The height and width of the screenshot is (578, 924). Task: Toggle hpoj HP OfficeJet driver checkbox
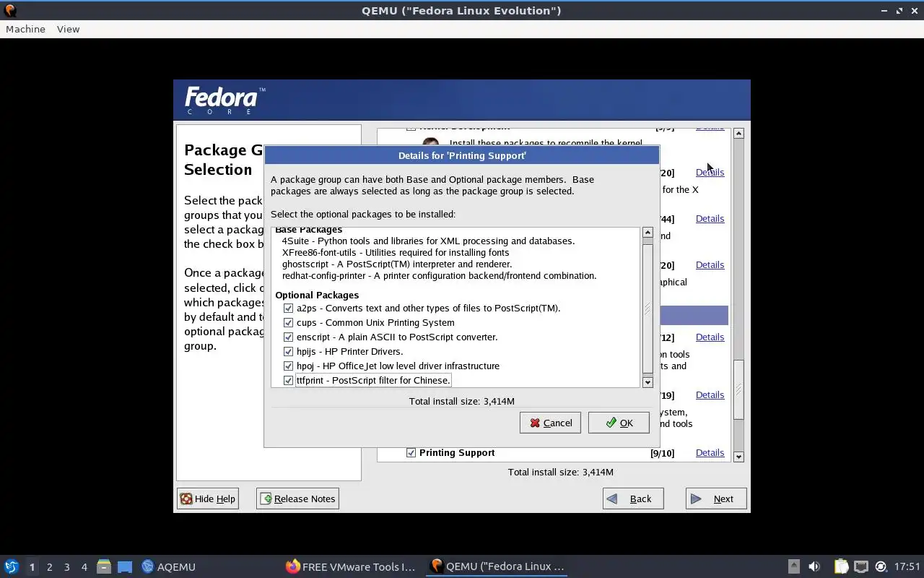[x=289, y=366]
